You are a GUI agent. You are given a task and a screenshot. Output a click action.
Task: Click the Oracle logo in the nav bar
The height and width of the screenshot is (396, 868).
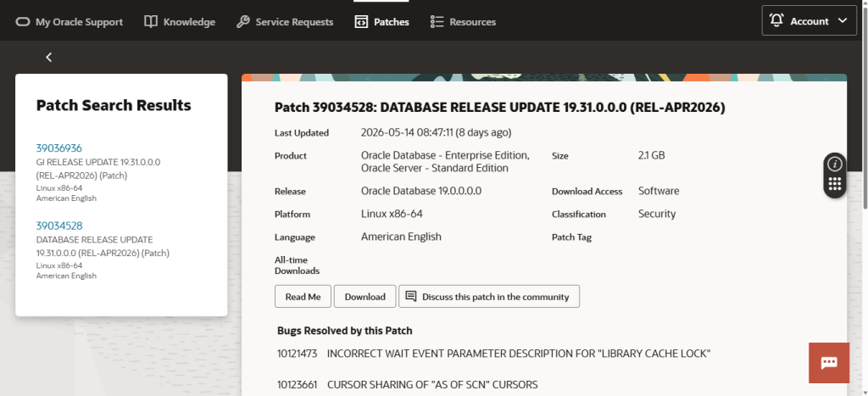23,22
